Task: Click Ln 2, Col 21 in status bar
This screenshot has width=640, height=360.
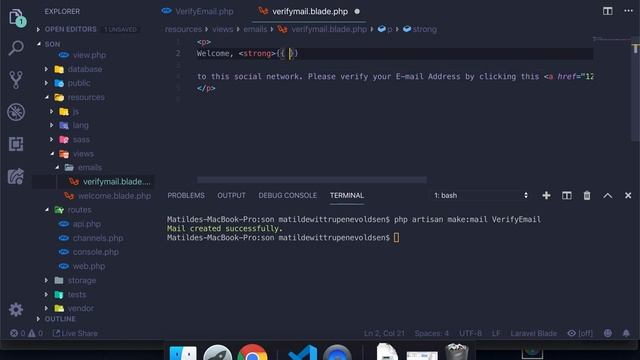Action: (384, 333)
